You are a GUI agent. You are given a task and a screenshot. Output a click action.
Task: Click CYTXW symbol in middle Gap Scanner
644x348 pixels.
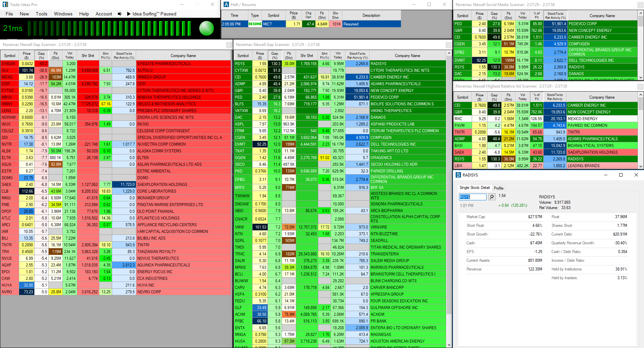241,70
